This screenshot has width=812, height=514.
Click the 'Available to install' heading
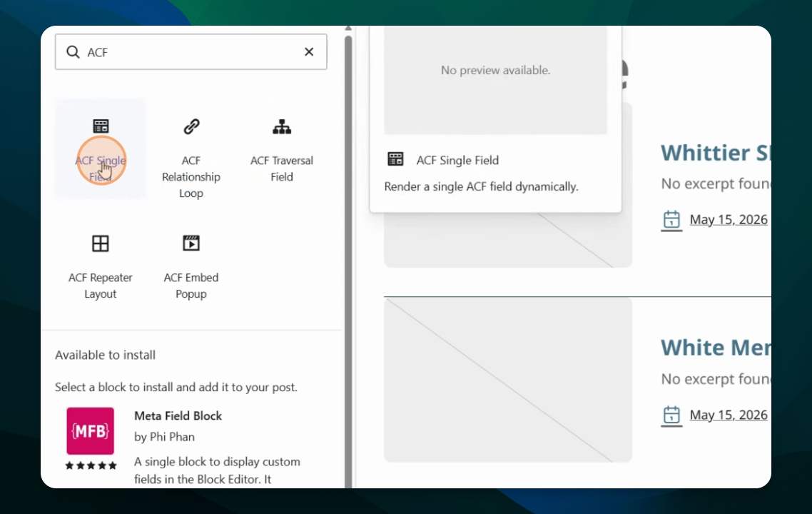click(x=105, y=355)
